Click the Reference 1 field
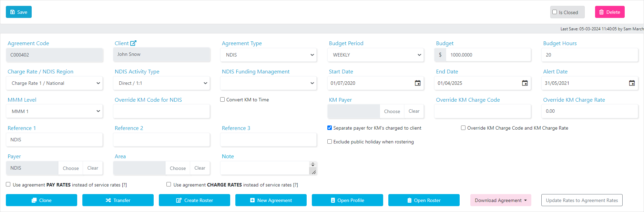Screen dimensions: 644x212 click(54, 140)
